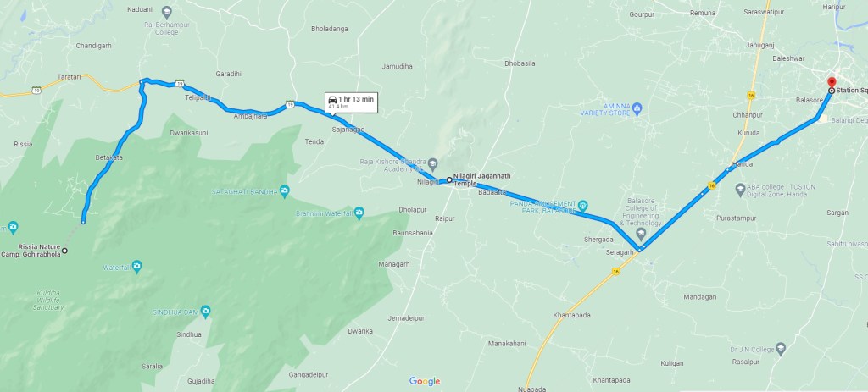The image size is (868, 392).
Task: Click the Raja Kishore Chandra Academy icon
Action: [x=433, y=163]
